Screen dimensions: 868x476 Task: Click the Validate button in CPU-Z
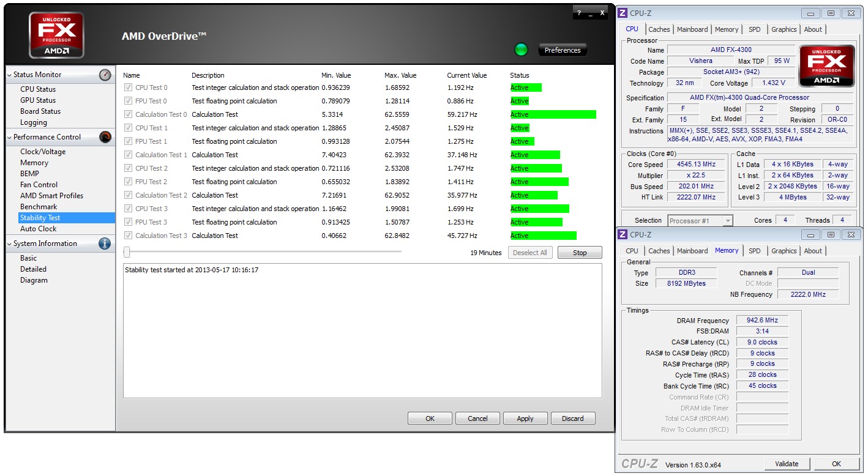[x=787, y=464]
